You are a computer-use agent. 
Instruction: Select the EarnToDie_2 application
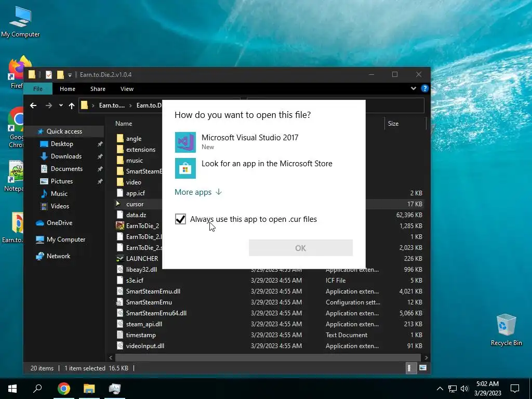click(142, 225)
